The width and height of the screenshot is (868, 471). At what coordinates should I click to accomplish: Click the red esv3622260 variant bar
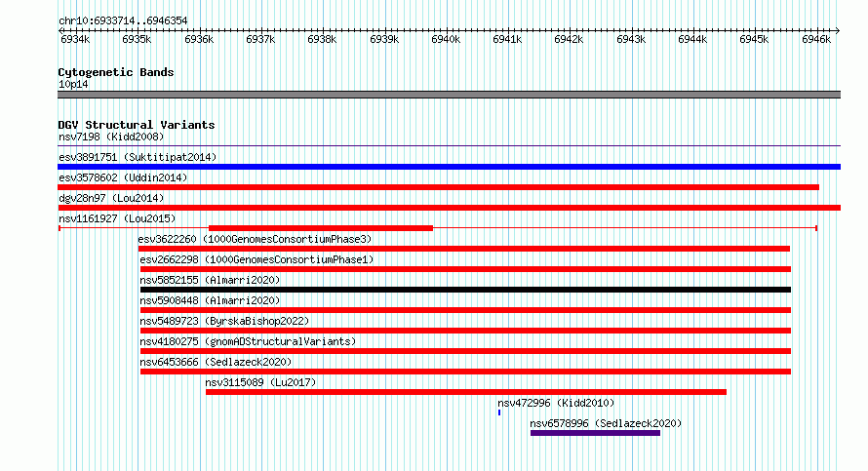(x=464, y=249)
